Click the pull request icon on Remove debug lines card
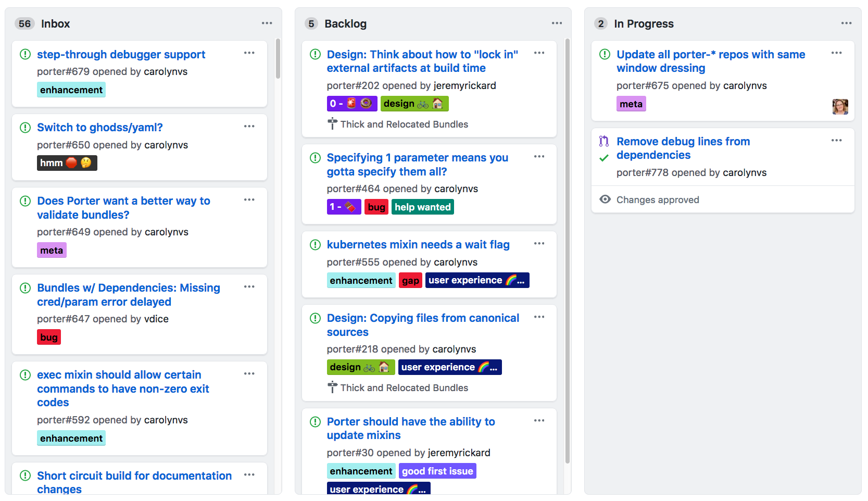 point(604,141)
